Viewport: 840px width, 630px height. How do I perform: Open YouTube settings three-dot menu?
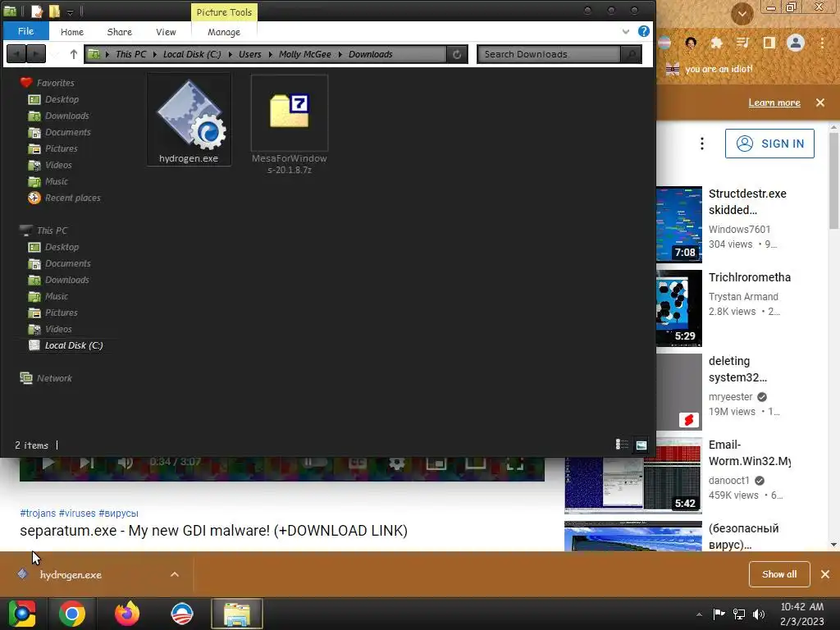pos(702,144)
